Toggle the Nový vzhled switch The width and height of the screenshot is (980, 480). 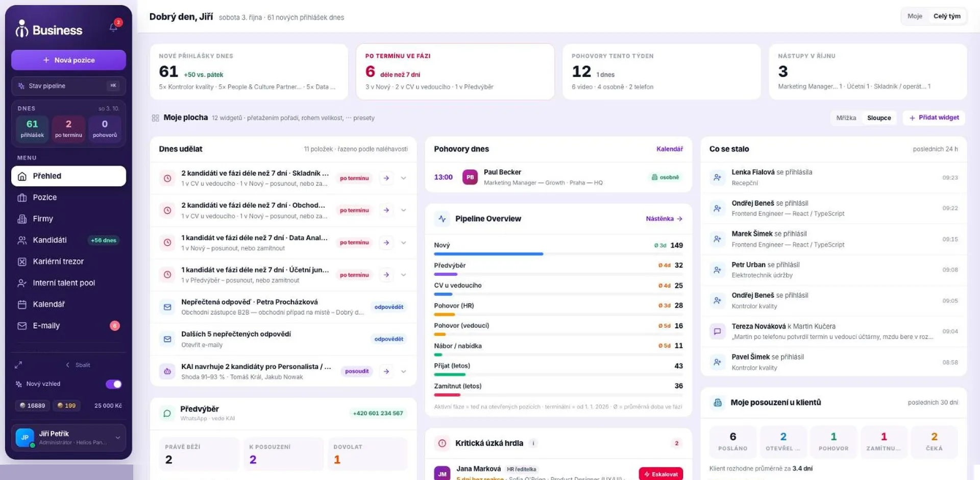[x=113, y=384]
